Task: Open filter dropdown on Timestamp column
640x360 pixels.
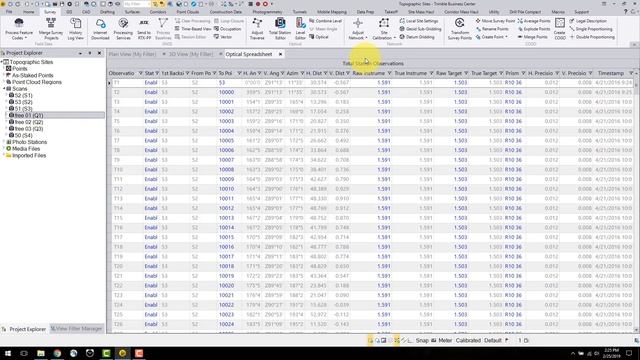Action: (x=631, y=73)
